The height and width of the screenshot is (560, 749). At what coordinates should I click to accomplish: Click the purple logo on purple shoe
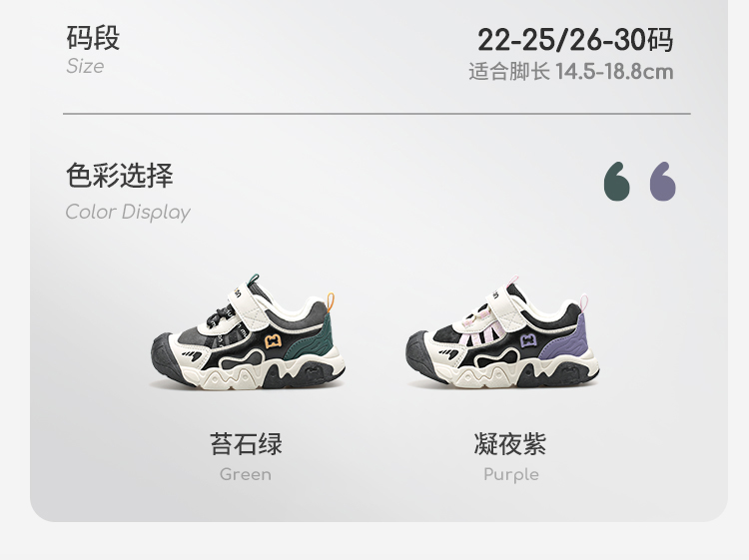tap(527, 340)
